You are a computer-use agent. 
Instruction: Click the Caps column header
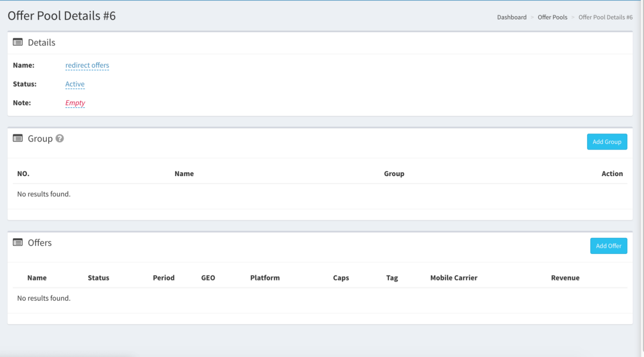[341, 278]
